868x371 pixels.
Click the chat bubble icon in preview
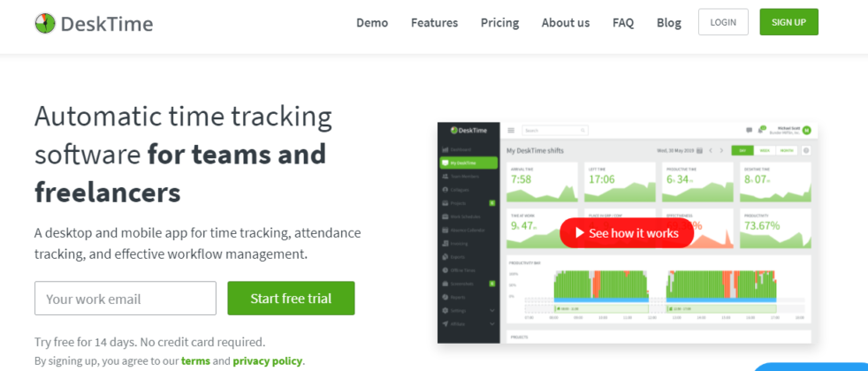[749, 131]
